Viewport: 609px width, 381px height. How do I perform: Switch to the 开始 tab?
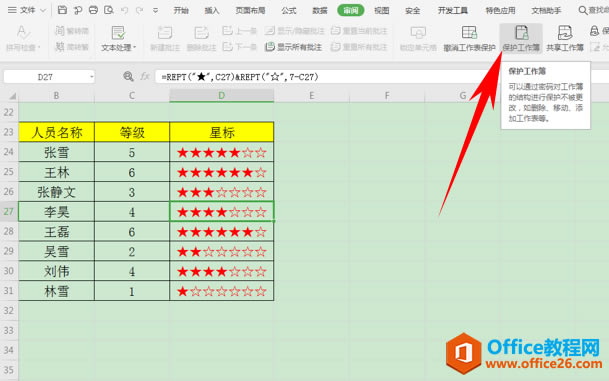pyautogui.click(x=181, y=10)
